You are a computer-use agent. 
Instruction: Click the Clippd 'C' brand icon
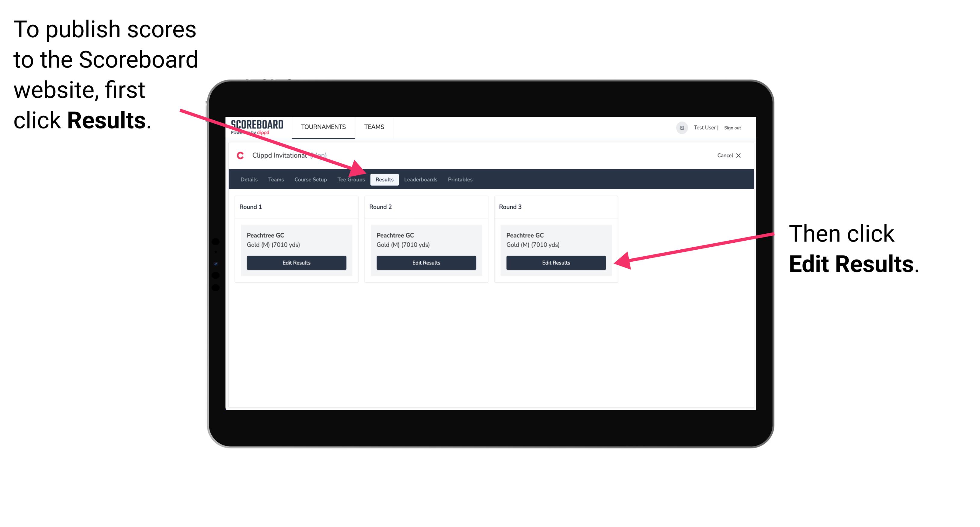[x=239, y=155]
